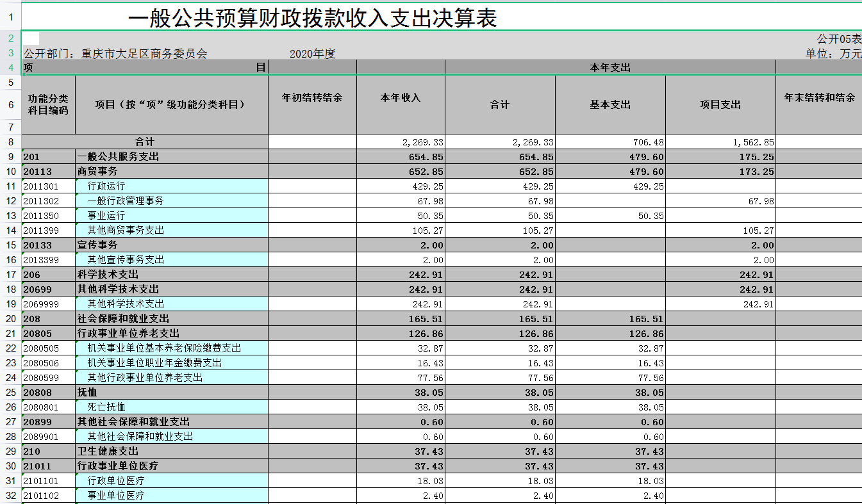Image resolution: width=862 pixels, height=504 pixels.
Task: Select the 175.25 cell in row 9
Action: (x=720, y=156)
